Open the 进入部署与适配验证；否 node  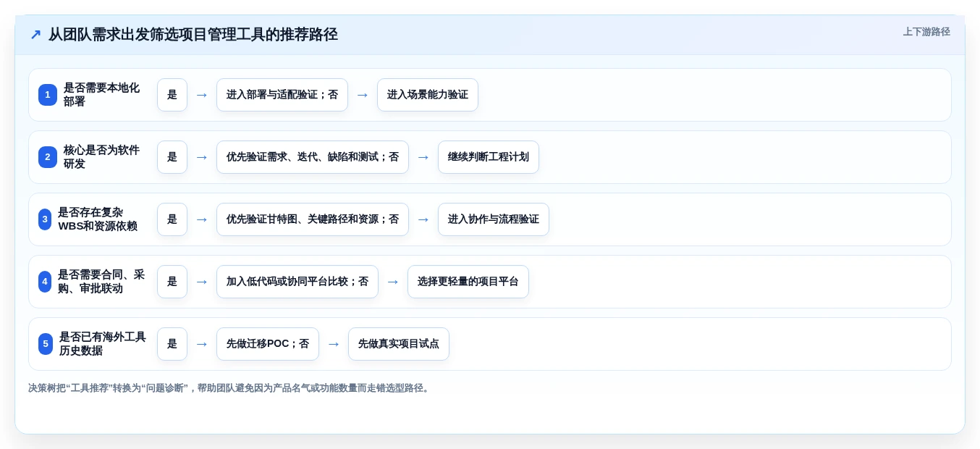pyautogui.click(x=282, y=95)
